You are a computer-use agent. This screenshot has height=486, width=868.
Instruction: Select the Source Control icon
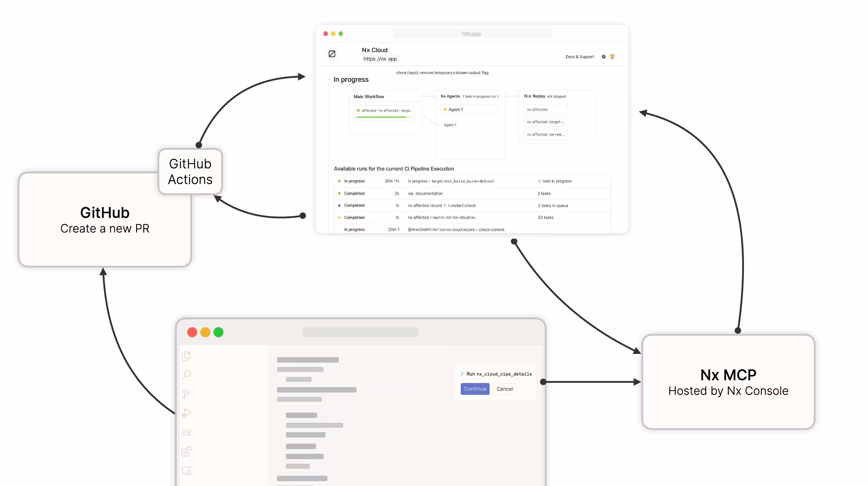tap(186, 394)
